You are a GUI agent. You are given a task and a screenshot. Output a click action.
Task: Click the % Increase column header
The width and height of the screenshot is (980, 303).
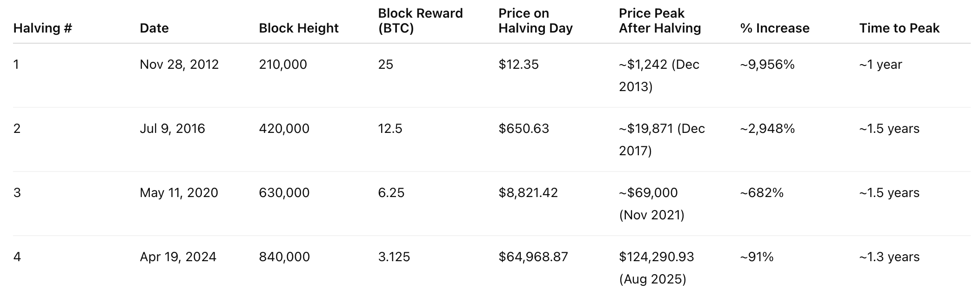tap(775, 28)
